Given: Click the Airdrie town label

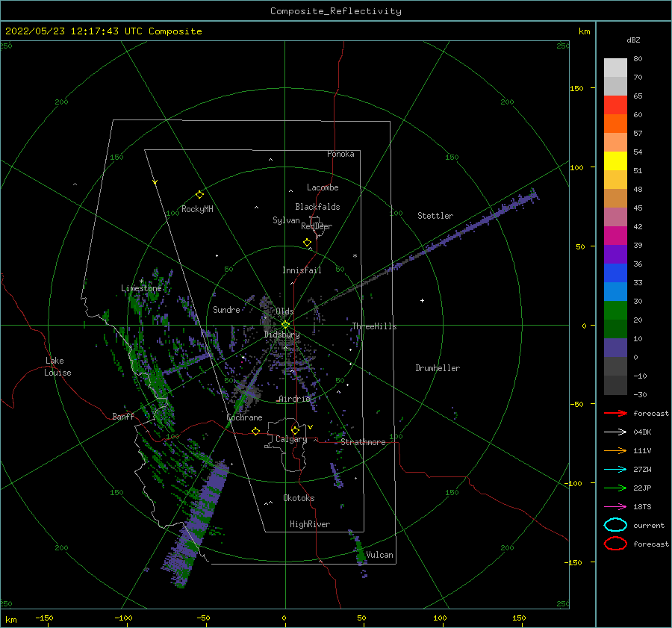Looking at the screenshot, I should [294, 399].
